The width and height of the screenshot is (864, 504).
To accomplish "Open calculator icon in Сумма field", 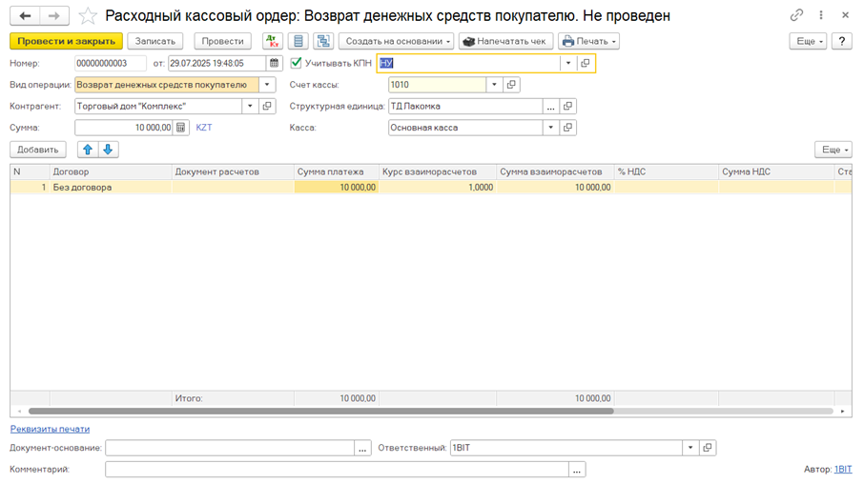I will [x=181, y=128].
